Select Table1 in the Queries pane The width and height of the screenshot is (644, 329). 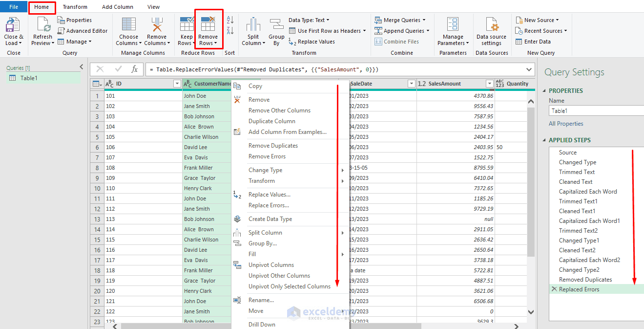click(x=44, y=78)
